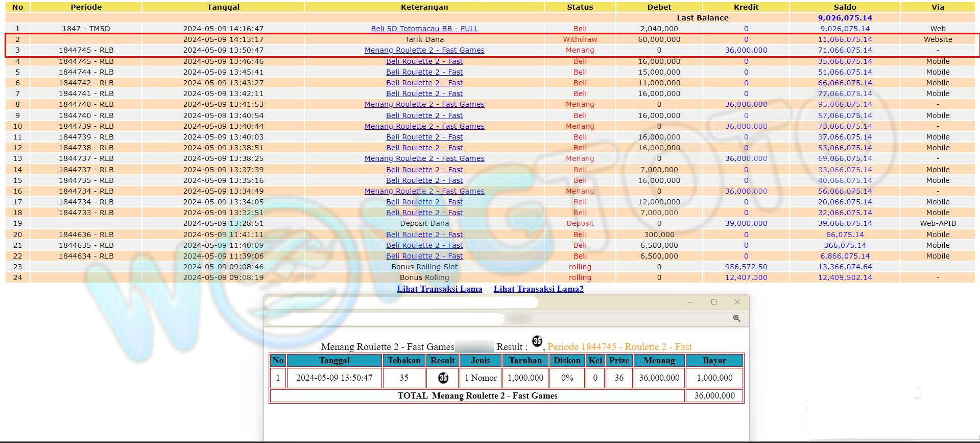Click the 35 ball beside the "Result :" label
The image size is (980, 443).
tap(537, 341)
